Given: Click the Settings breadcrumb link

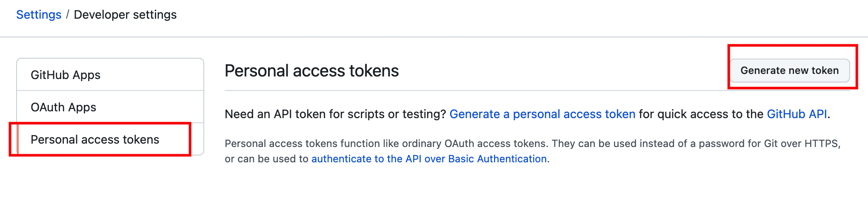Looking at the screenshot, I should pos(39,15).
